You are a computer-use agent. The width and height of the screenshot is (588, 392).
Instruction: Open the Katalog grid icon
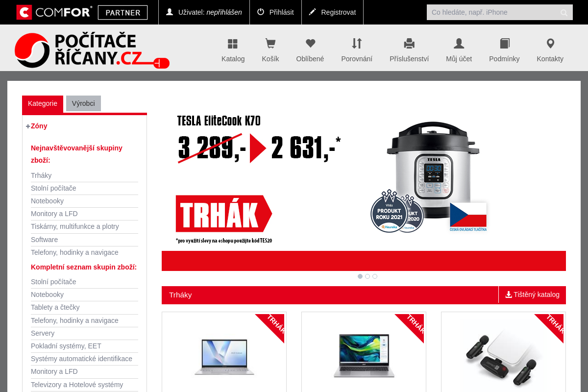click(x=233, y=44)
